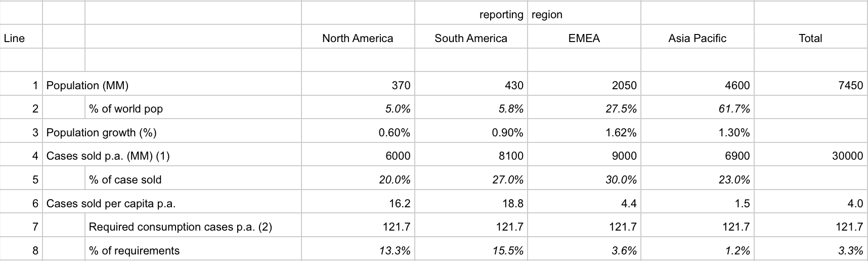The image size is (868, 261).
Task: Select the '% of requirements' label cell
Action: point(134,250)
